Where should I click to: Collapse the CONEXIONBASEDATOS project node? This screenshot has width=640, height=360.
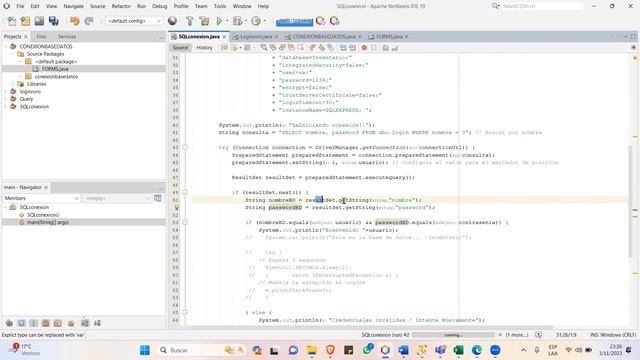tap(6, 47)
